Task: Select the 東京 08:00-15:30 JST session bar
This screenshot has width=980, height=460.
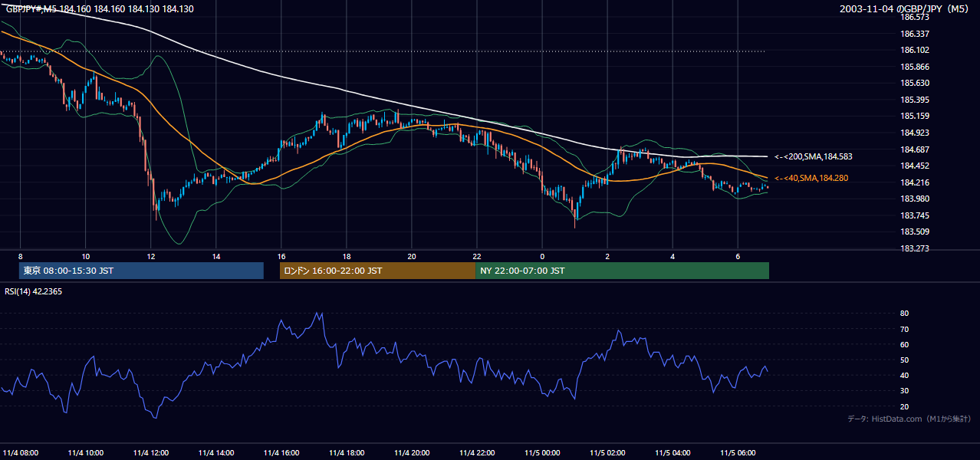Action: 141,271
